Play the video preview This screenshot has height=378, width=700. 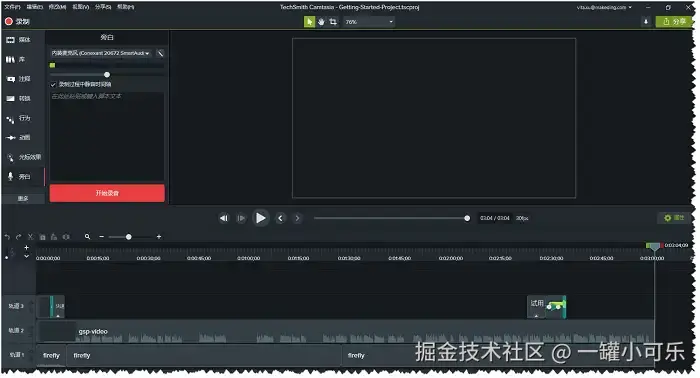[261, 218]
